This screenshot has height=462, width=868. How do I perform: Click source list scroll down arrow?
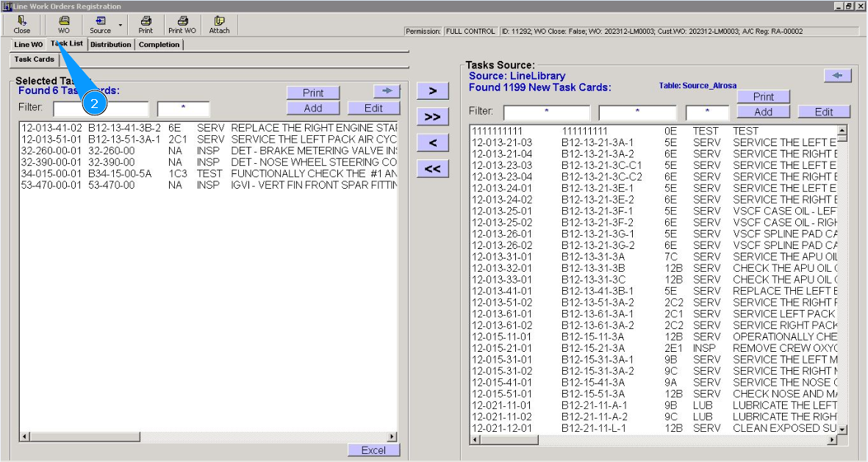(x=842, y=430)
